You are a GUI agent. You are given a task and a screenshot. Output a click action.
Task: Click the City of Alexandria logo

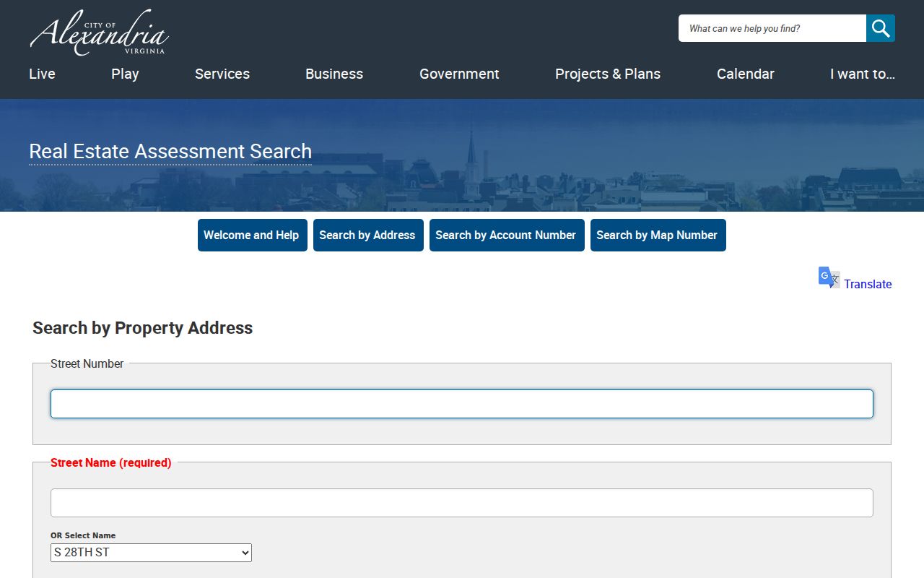coord(100,33)
